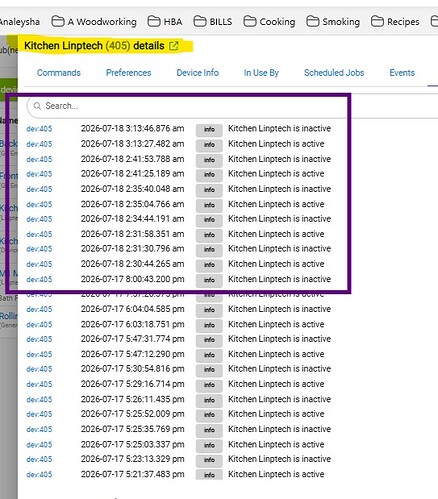Open the Smoking bookmark folder

[333, 22]
